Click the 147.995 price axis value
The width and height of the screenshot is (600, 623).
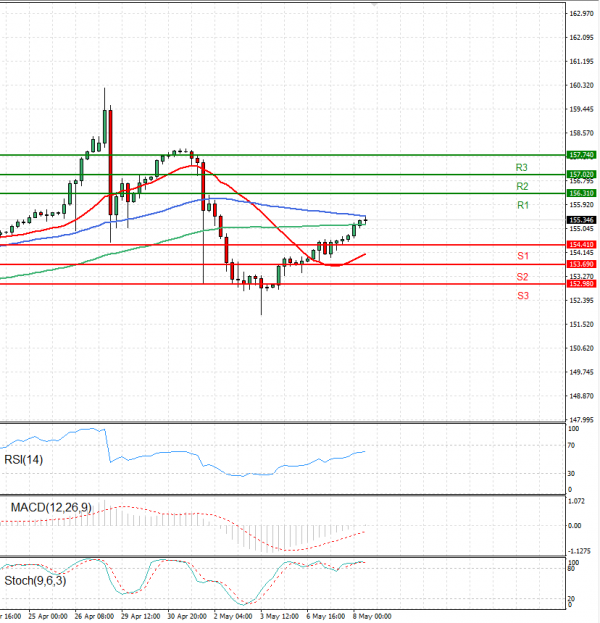click(581, 420)
